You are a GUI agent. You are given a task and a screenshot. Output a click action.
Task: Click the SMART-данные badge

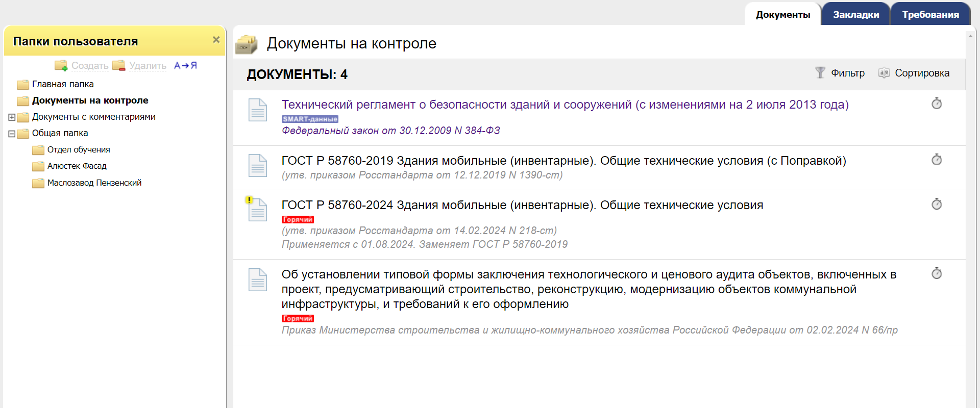tap(310, 119)
